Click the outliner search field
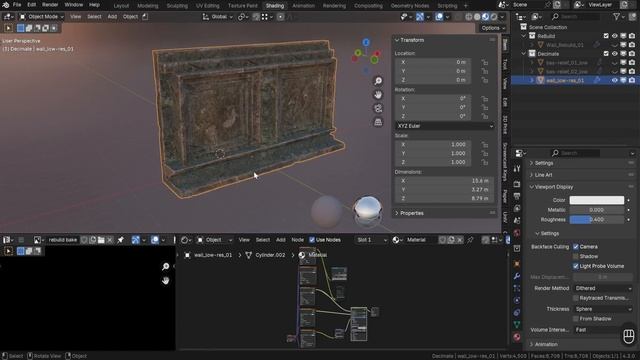Viewport: 640px width, 360px height. pos(576,16)
